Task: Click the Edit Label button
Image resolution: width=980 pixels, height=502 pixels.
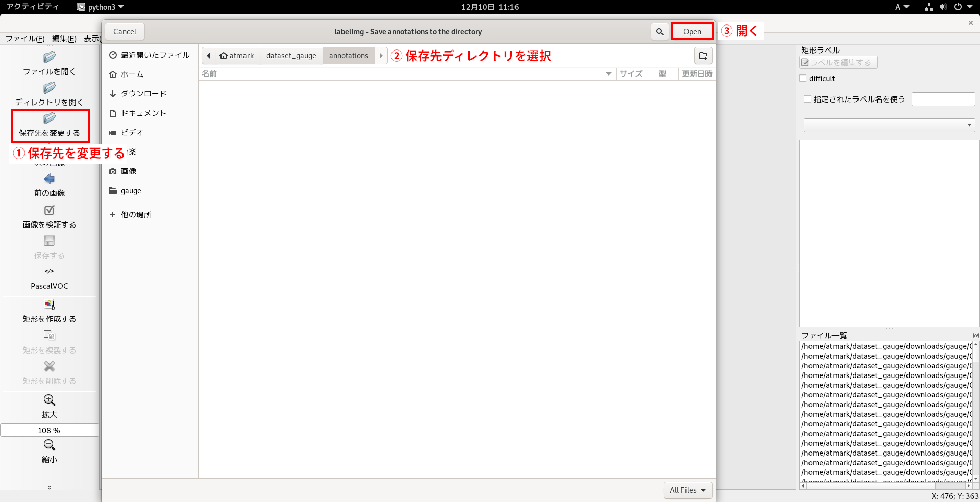Action: tap(838, 62)
